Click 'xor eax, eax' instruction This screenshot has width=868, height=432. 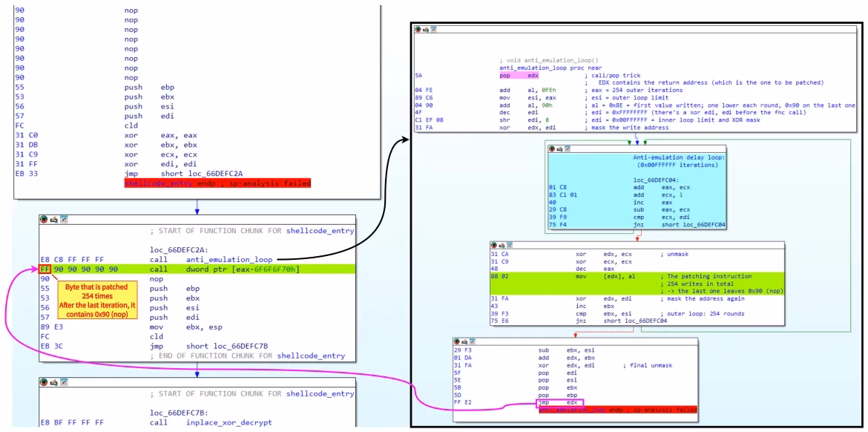click(161, 135)
